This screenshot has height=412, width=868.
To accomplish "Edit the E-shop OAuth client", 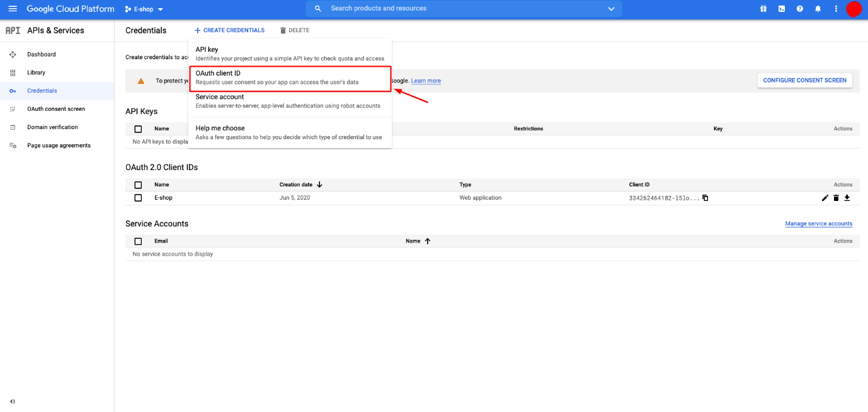I will pos(825,198).
